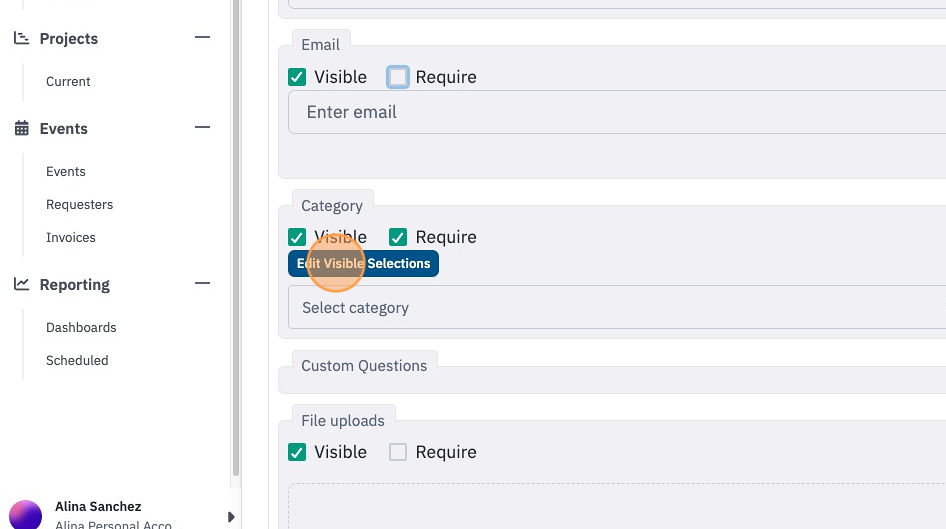946x529 pixels.
Task: Enable the Email Require checkbox
Action: click(398, 77)
